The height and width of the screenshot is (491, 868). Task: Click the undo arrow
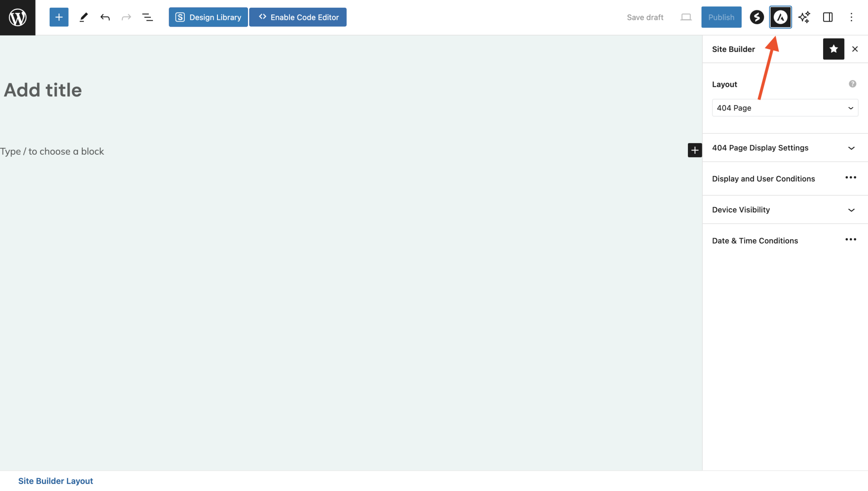[x=105, y=17]
